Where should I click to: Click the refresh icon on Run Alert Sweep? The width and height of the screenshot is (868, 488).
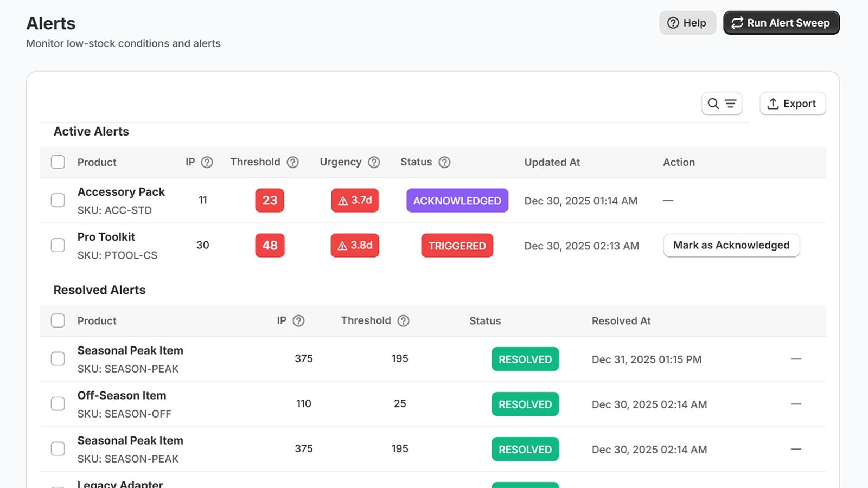737,23
